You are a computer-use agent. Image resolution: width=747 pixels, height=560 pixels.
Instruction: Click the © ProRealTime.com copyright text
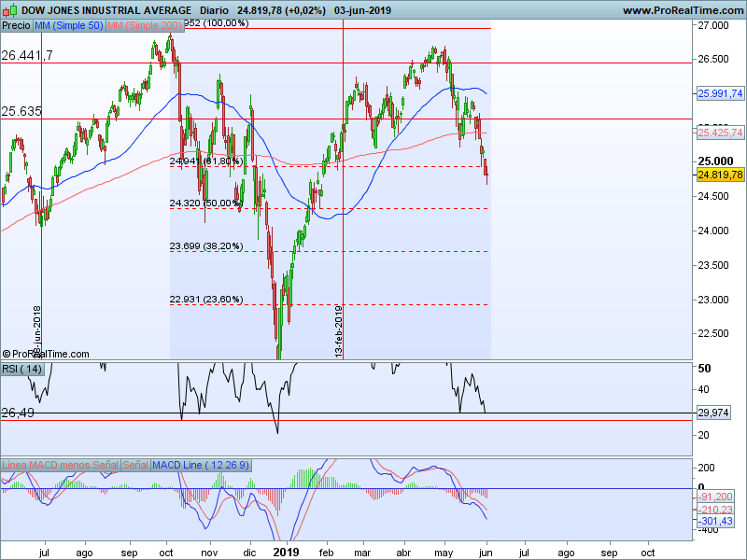46,354
